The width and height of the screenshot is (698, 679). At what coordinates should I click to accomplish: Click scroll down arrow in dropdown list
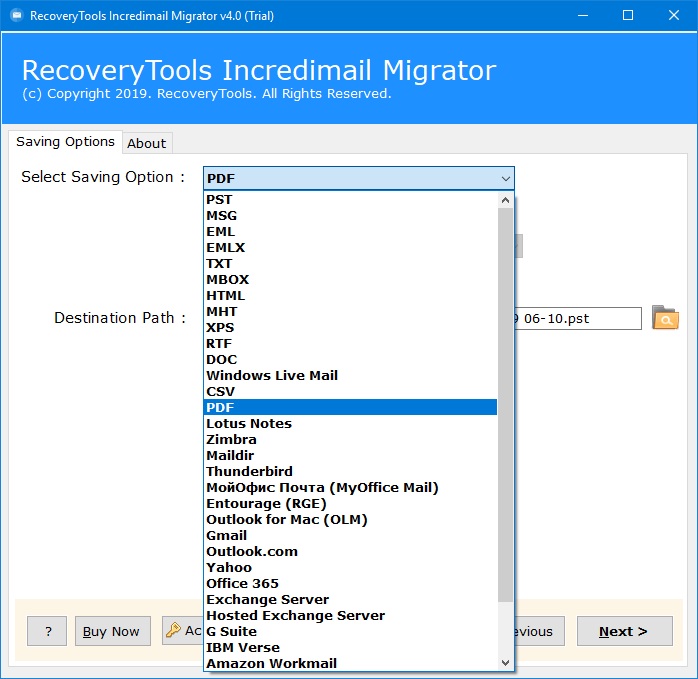pos(505,663)
